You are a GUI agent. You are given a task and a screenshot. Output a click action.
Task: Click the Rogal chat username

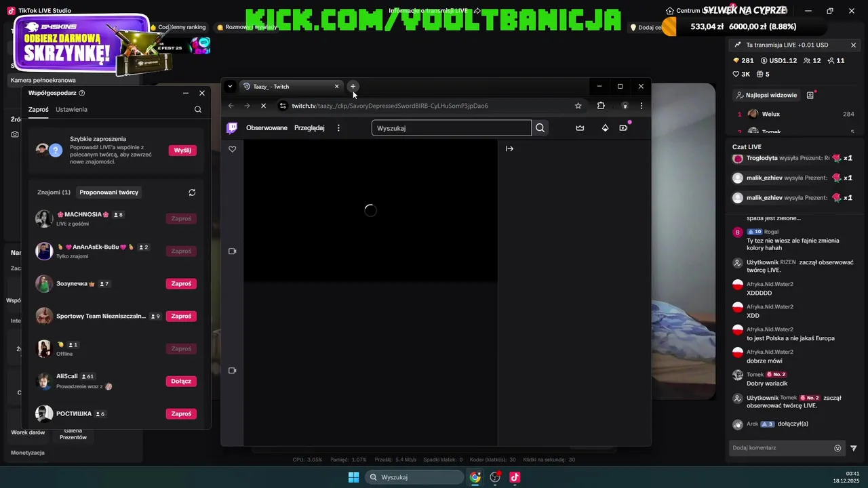[771, 232]
